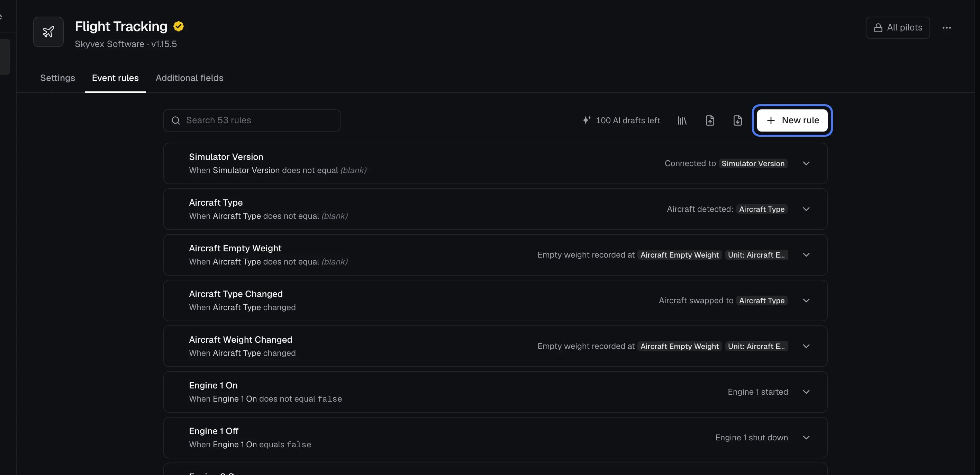Switch to the Settings tab

click(x=58, y=78)
